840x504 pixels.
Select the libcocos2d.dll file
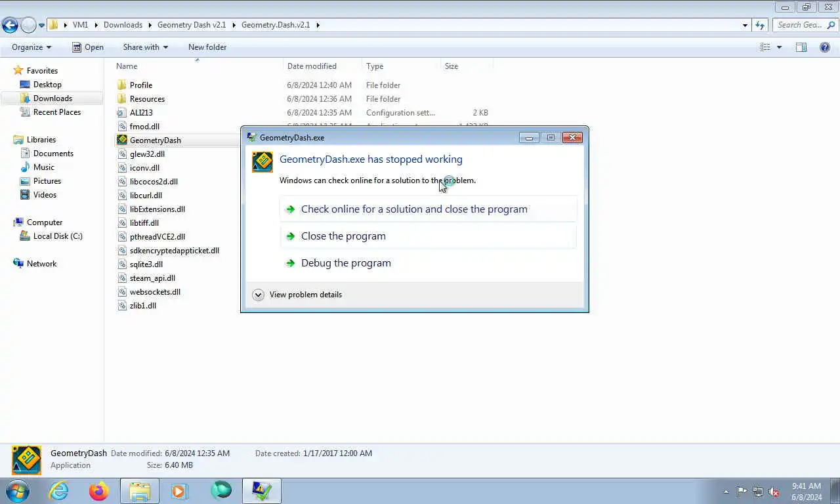154,182
